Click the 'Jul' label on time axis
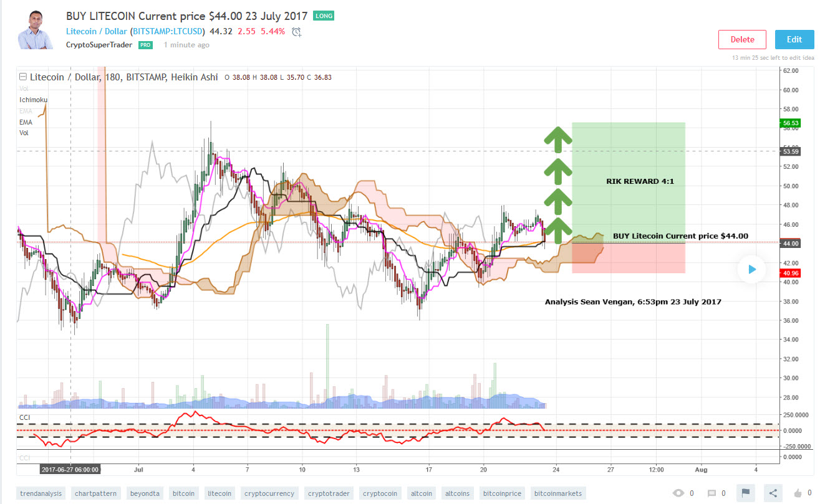This screenshot has width=825, height=504. [138, 469]
